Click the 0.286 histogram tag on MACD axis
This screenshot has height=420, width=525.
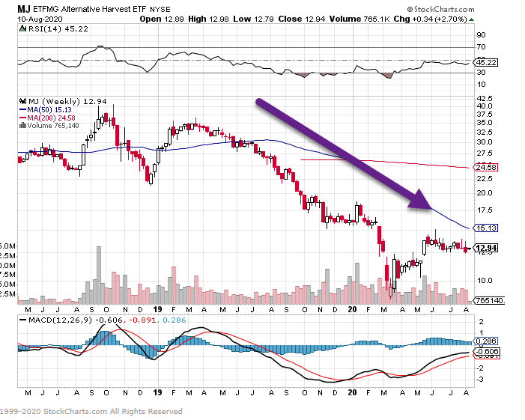click(486, 341)
